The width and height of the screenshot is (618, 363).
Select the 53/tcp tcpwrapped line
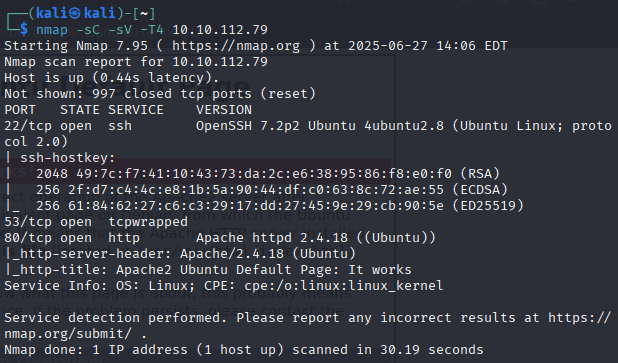(96, 222)
